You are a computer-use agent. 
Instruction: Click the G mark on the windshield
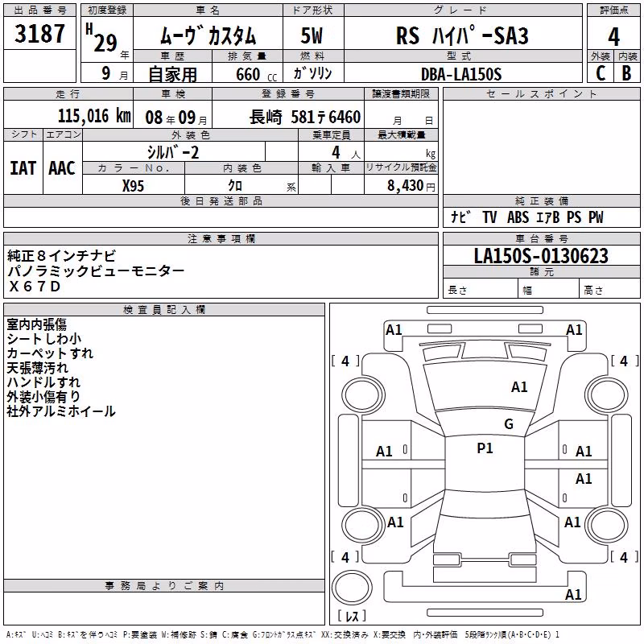pyautogui.click(x=509, y=424)
